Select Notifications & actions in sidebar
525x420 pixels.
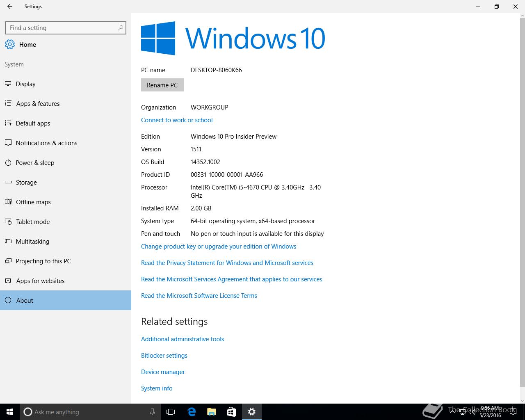pos(46,143)
